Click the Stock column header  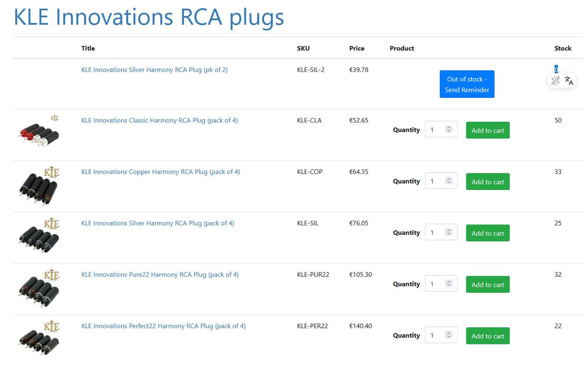coord(563,48)
